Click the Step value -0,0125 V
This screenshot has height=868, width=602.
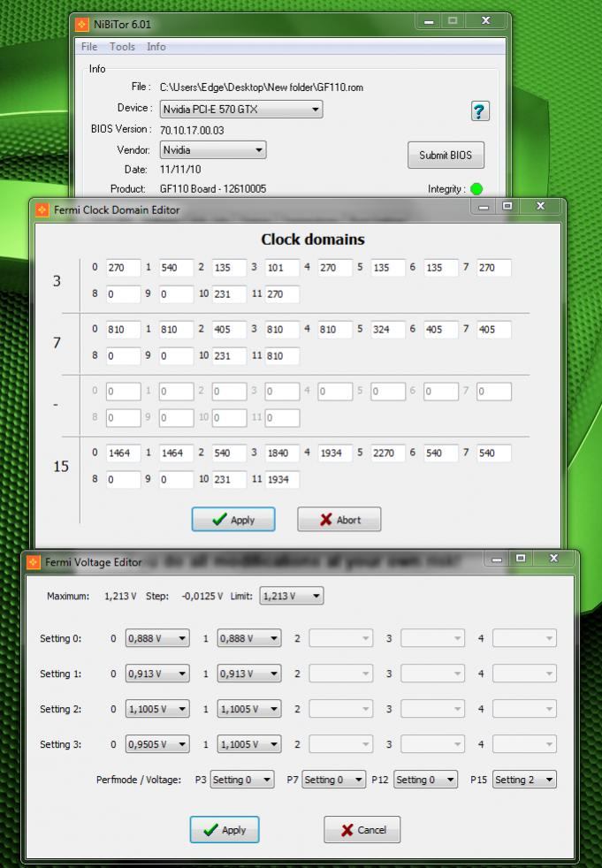pyautogui.click(x=202, y=596)
